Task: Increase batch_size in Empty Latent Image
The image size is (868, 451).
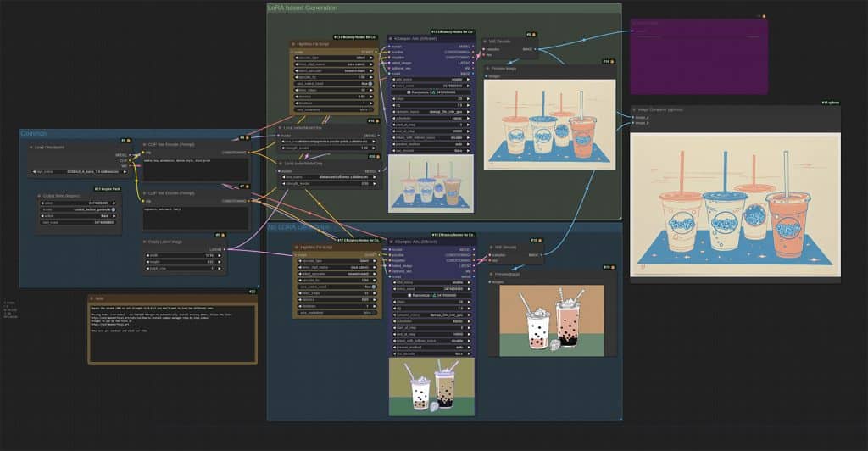Action: click(x=220, y=269)
